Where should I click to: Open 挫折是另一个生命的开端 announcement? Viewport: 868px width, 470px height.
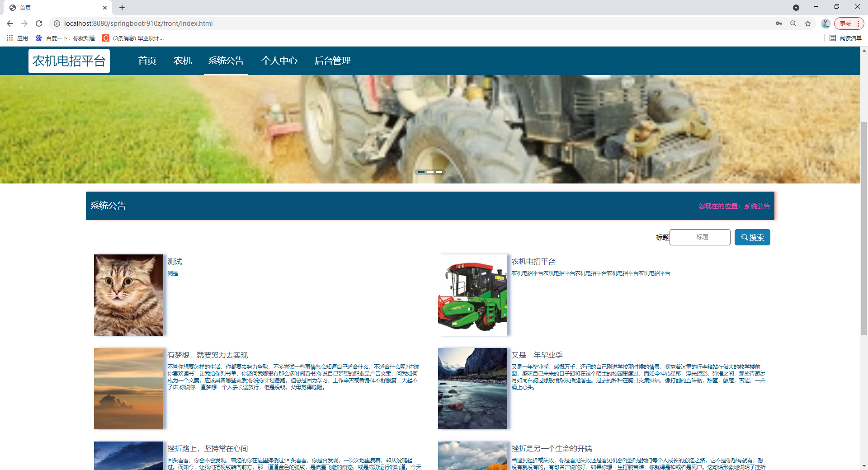(x=552, y=449)
